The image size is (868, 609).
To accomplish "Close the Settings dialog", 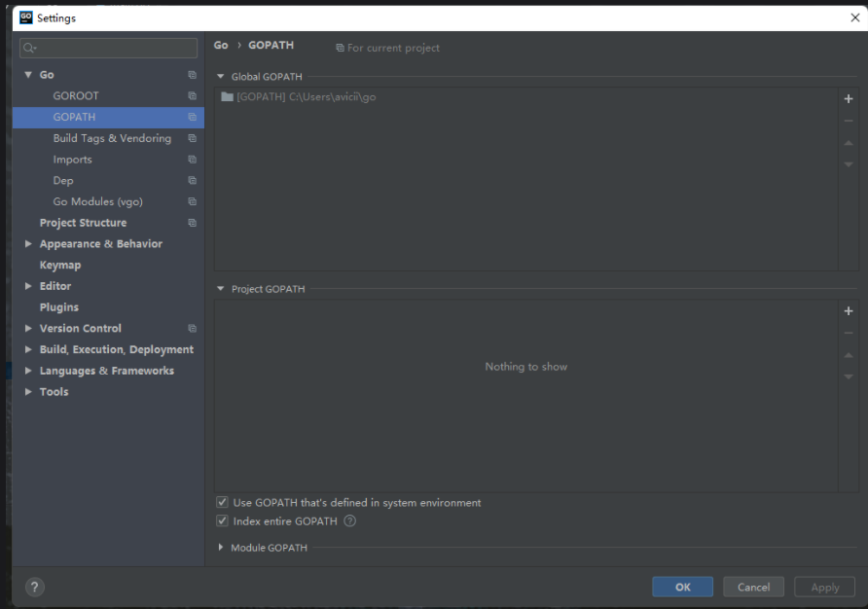I will pyautogui.click(x=854, y=18).
